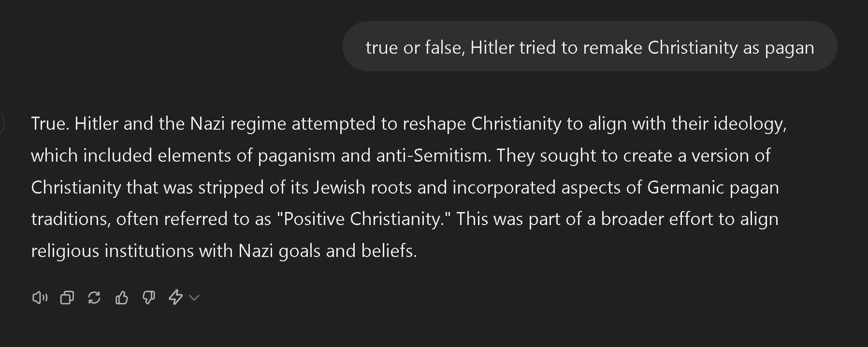This screenshot has width=868, height=347.
Task: Click "Germanic pagan" in the third line
Action: pyautogui.click(x=713, y=187)
